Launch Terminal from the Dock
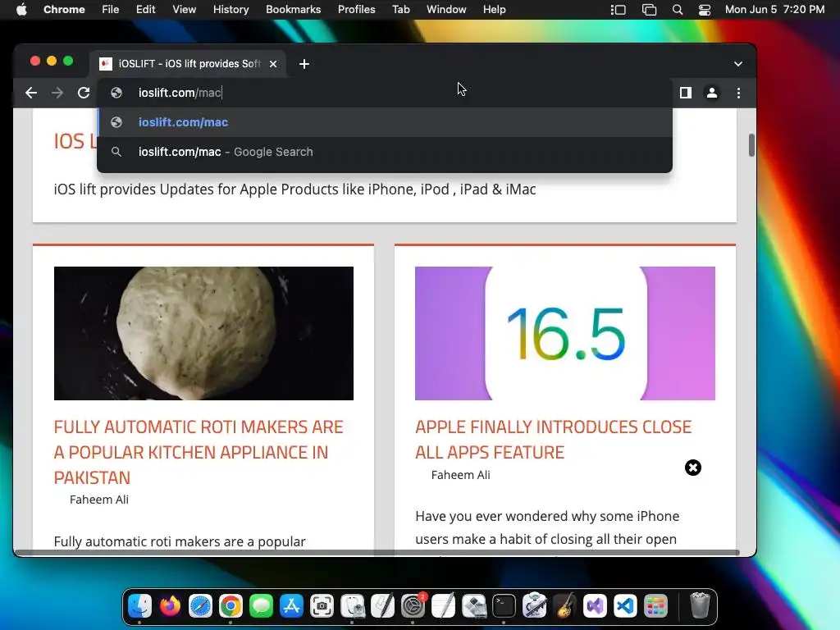Screen dimensions: 840x630 pyautogui.click(x=504, y=606)
